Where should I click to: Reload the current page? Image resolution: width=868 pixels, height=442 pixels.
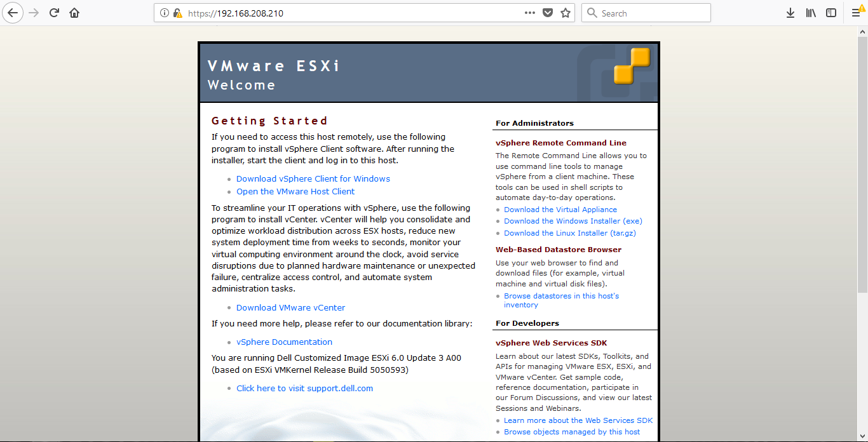pyautogui.click(x=55, y=13)
